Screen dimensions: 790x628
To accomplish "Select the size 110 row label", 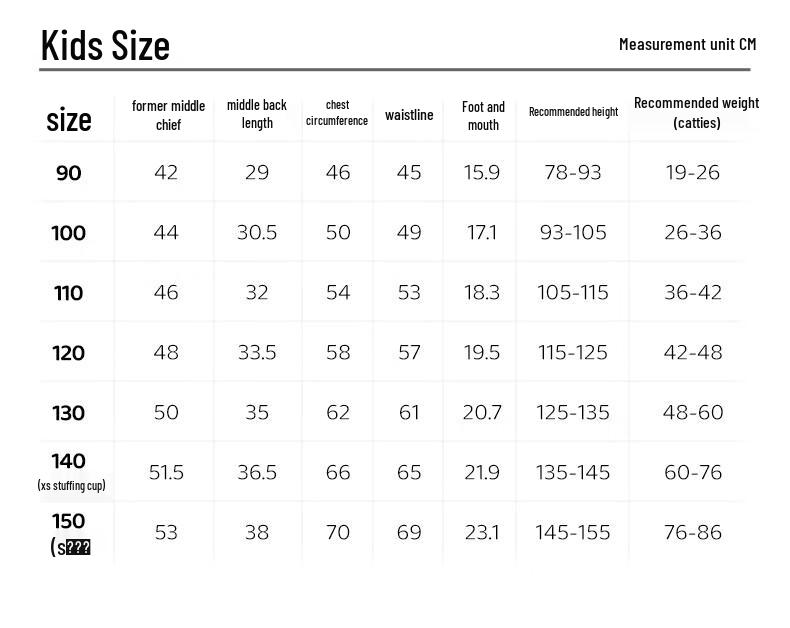I will (69, 293).
